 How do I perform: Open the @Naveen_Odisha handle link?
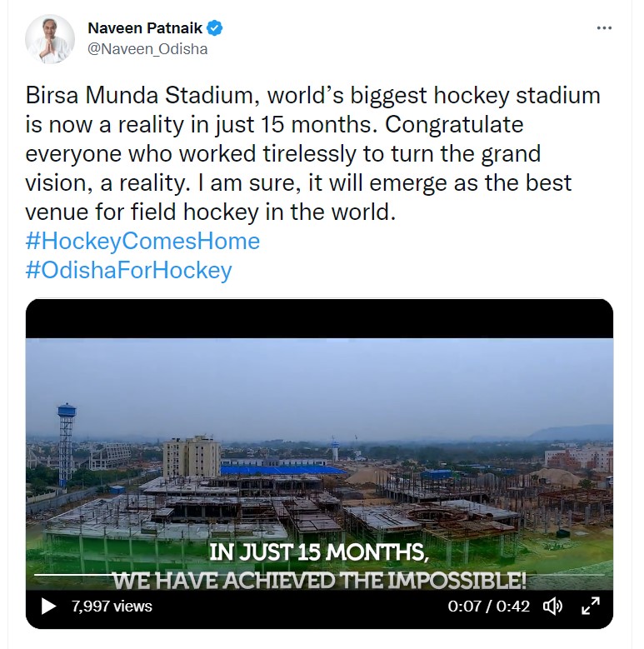click(147, 49)
